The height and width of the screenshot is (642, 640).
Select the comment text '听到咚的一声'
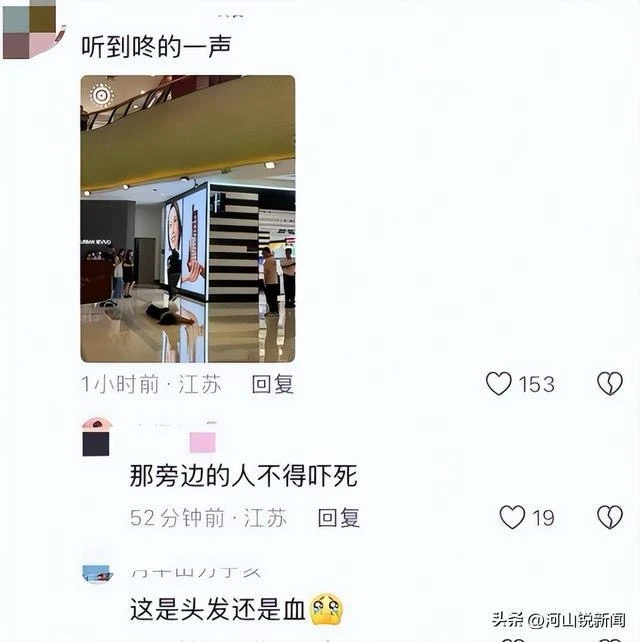[x=156, y=46]
